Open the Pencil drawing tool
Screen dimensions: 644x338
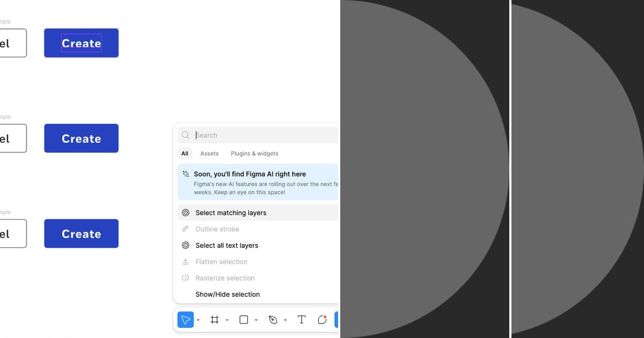tap(322, 319)
